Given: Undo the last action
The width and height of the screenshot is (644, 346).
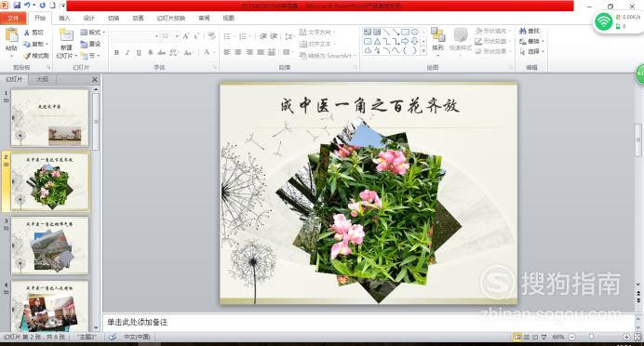Looking at the screenshot, I should coord(27,6).
